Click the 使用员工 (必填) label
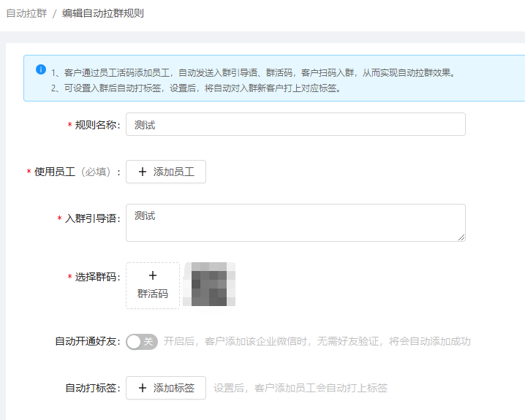Viewport: 525px width, 420px height. pos(77,172)
